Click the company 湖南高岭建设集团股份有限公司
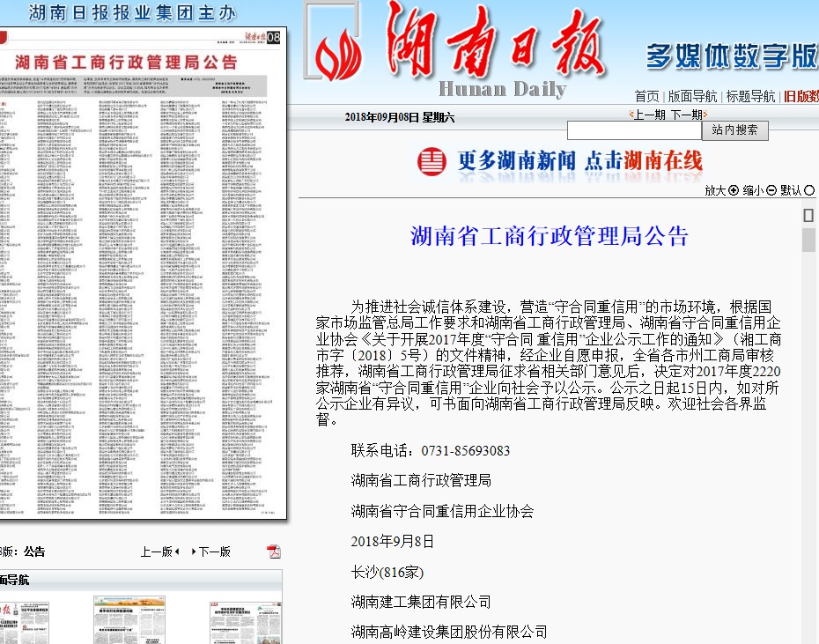The width and height of the screenshot is (819, 644). tap(449, 633)
